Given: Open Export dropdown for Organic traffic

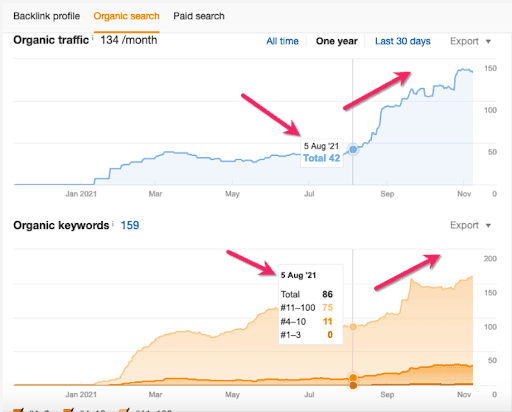Looking at the screenshot, I should pos(470,41).
